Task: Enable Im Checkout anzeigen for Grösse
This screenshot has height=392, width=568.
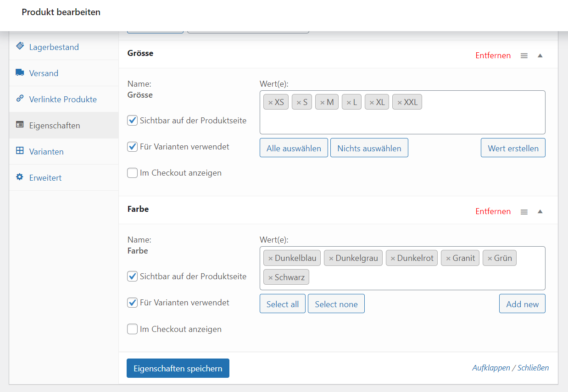Action: [132, 173]
